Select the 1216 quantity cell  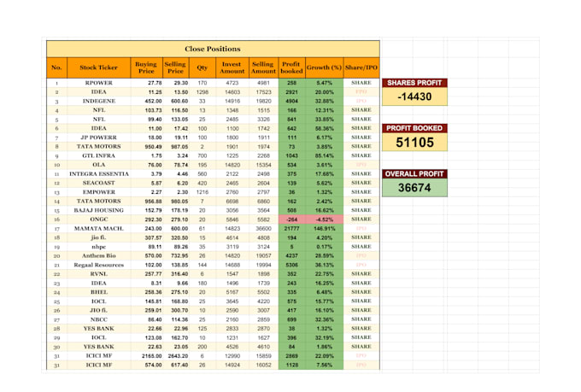click(x=202, y=192)
